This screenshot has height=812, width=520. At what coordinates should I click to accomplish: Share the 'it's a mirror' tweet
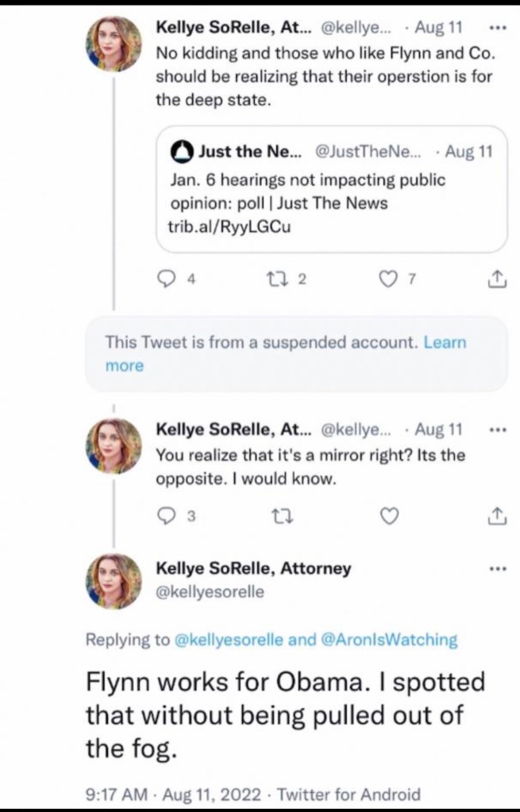pos(495,516)
